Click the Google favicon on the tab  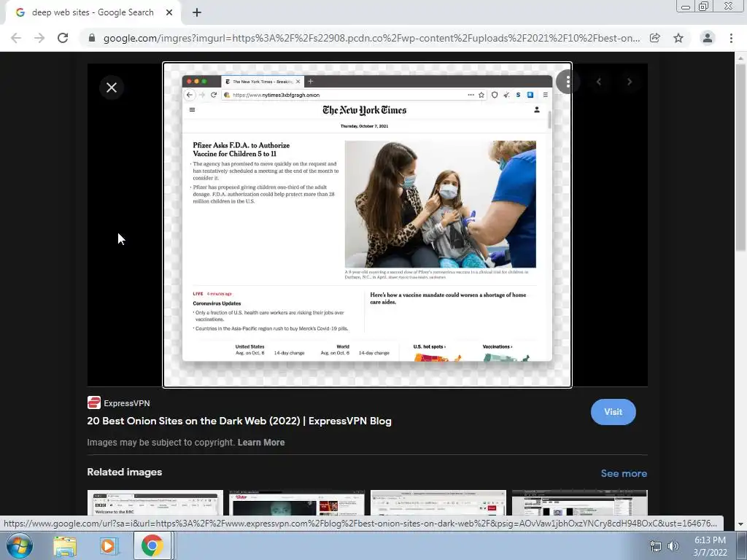pyautogui.click(x=20, y=12)
